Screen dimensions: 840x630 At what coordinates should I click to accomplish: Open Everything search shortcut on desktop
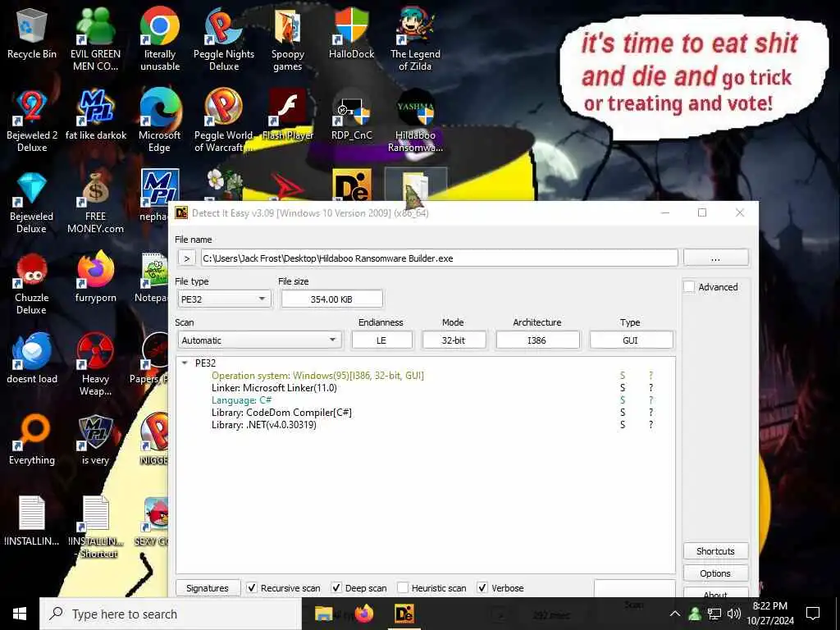click(32, 440)
